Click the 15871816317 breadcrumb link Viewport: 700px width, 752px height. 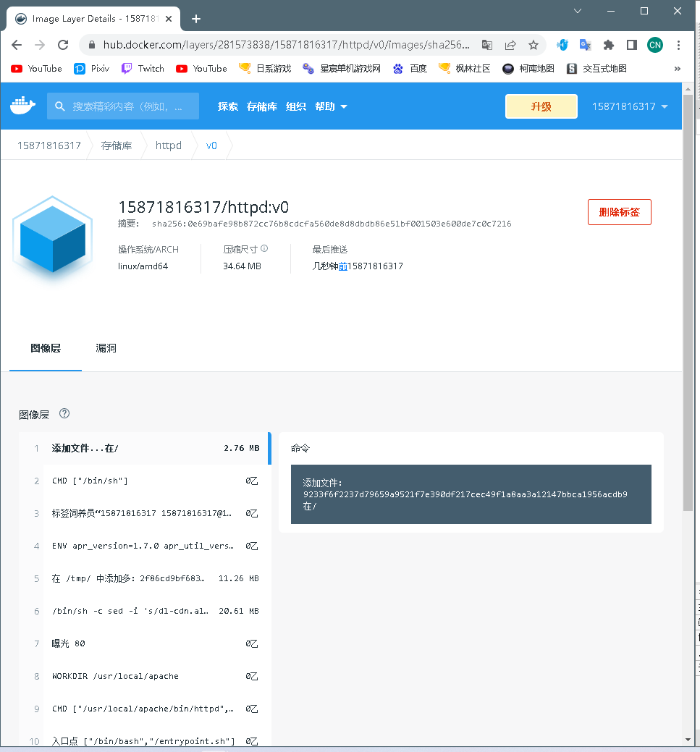click(x=49, y=145)
